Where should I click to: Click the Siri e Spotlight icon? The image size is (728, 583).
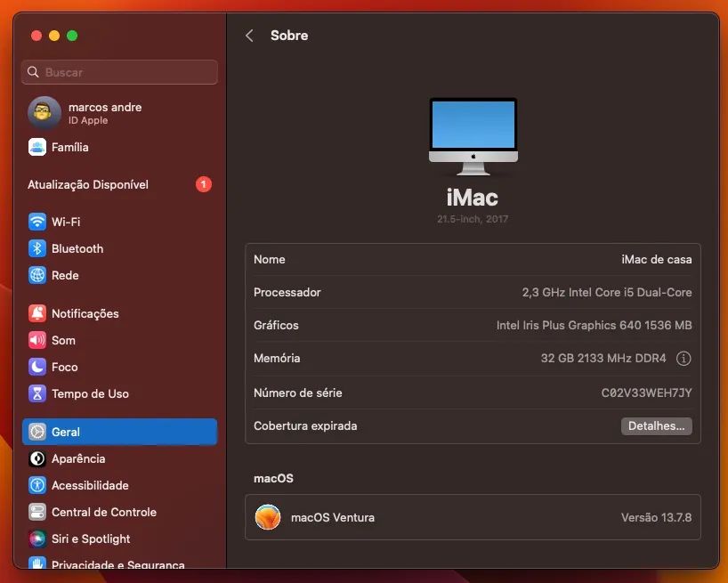[x=37, y=538]
